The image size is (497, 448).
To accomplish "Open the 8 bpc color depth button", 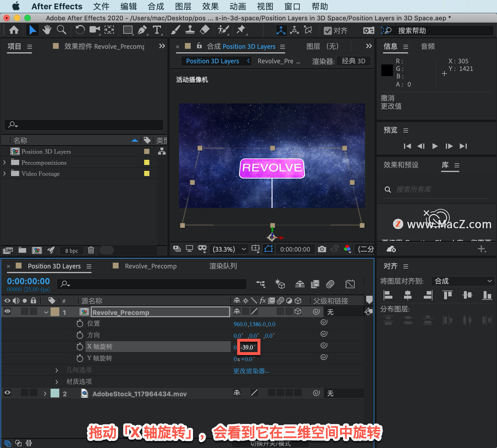I will click(71, 250).
